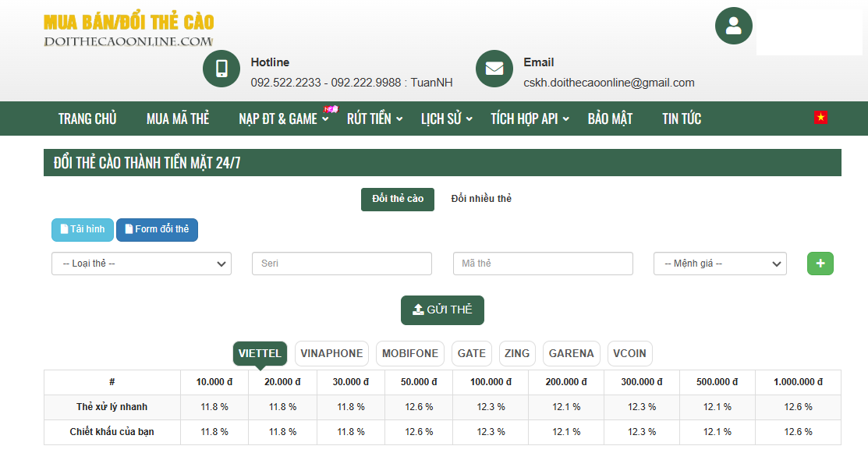This screenshot has height=453, width=868.
Task: Click the Hotline phone icon
Action: coord(221,69)
